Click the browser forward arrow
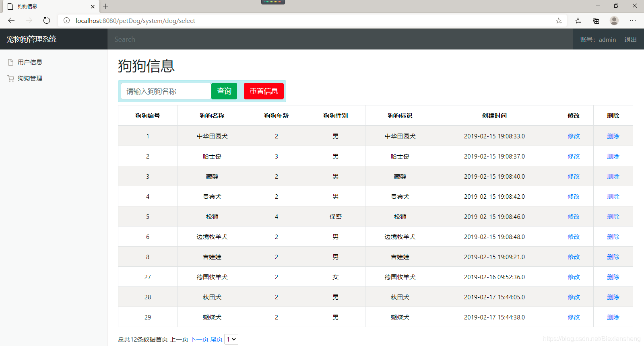 click(x=29, y=21)
